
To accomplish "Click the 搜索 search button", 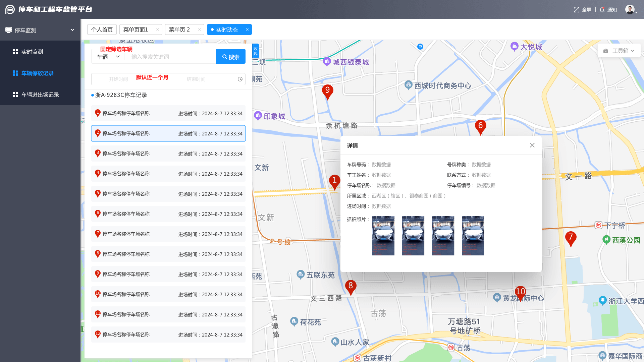I will tap(230, 57).
